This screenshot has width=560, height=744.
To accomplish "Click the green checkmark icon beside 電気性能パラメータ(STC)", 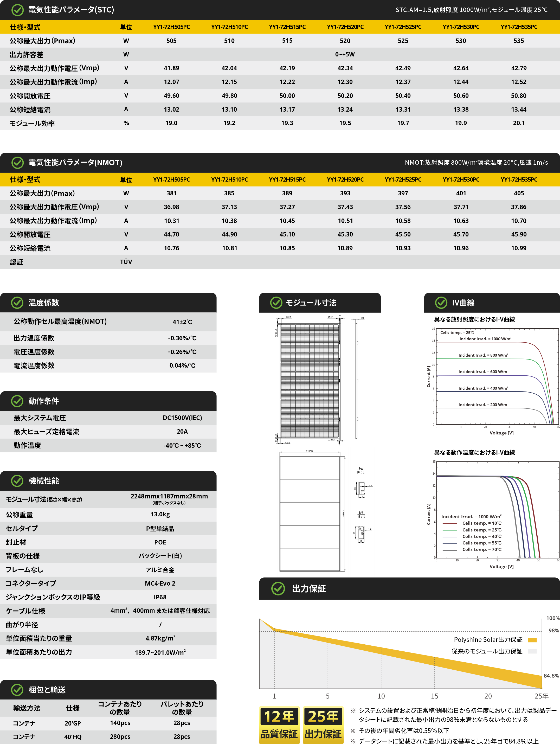I will click(17, 10).
